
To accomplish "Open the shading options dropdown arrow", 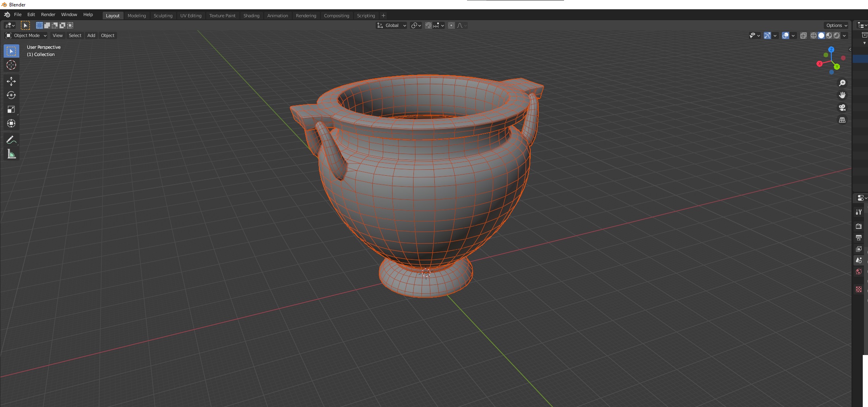I will [844, 35].
